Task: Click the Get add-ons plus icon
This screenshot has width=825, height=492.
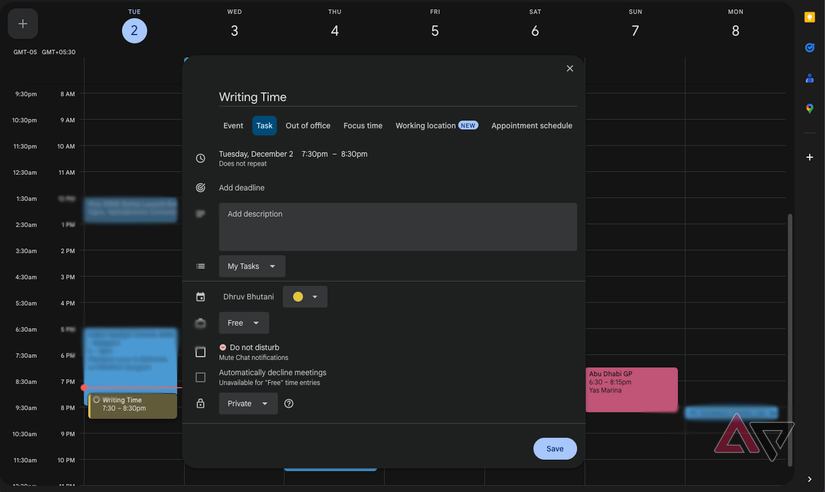Action: (809, 157)
